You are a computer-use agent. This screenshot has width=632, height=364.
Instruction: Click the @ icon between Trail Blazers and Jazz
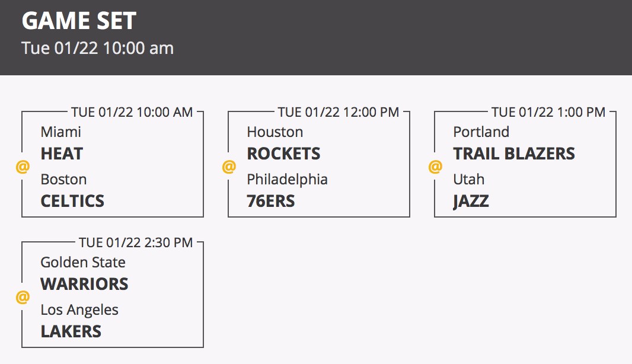point(435,167)
